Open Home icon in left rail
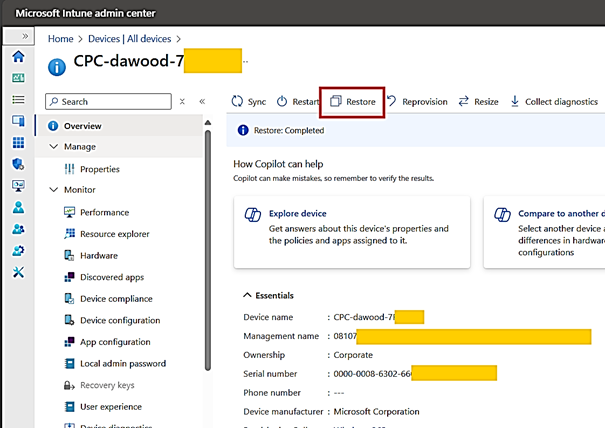This screenshot has height=428, width=605. click(x=18, y=57)
